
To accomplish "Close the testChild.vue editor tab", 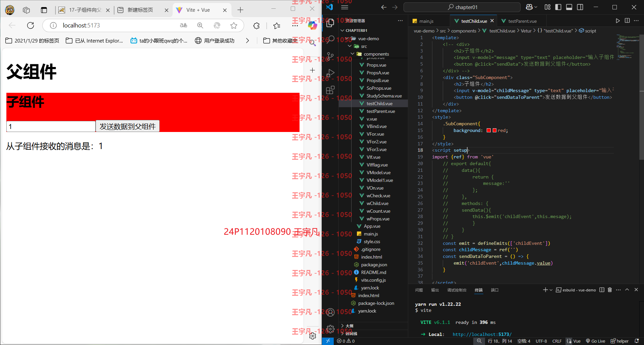I will point(492,21).
